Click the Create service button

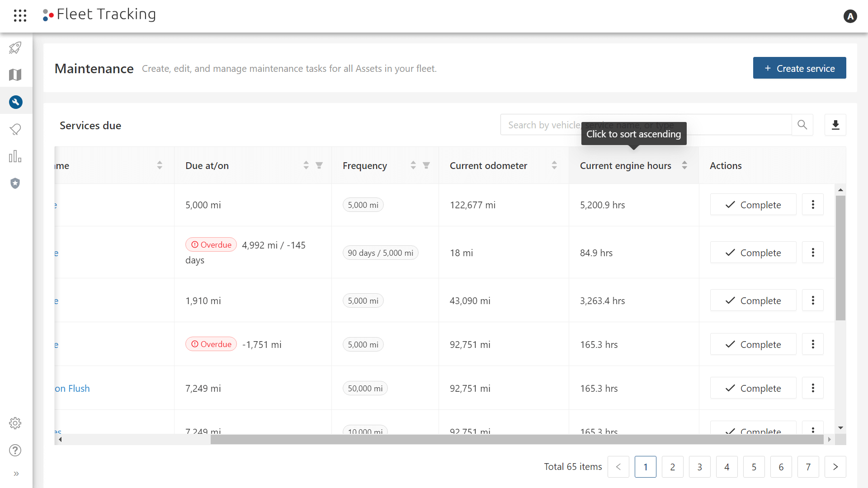[x=800, y=68]
